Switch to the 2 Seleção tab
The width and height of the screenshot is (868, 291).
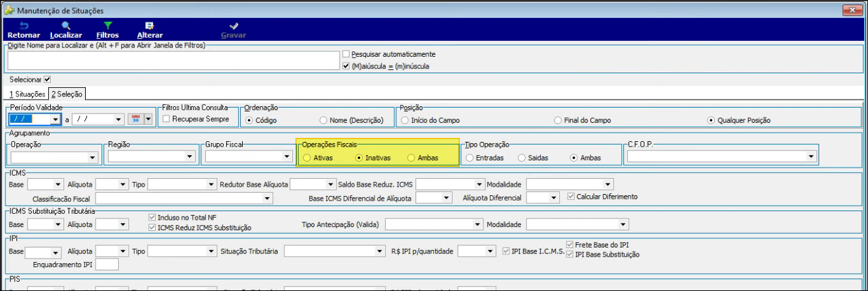(x=66, y=94)
